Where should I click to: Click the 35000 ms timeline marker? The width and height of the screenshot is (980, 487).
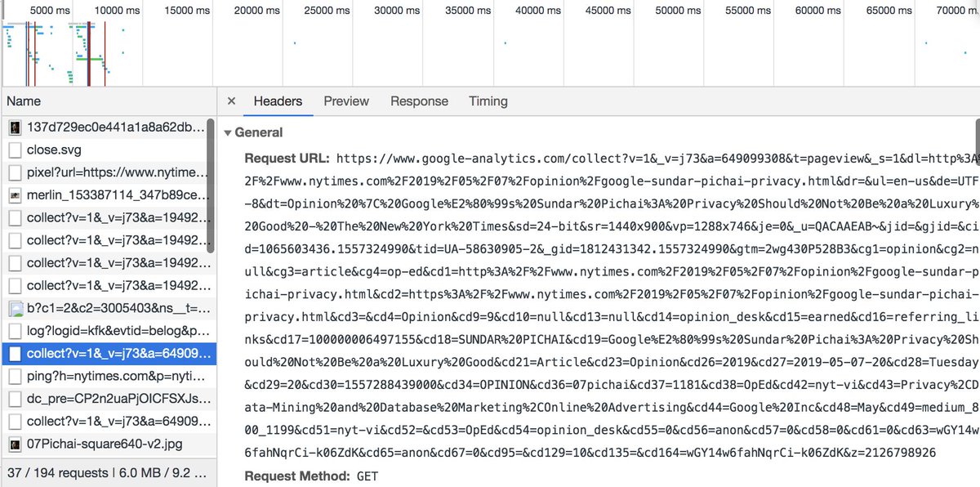[468, 11]
